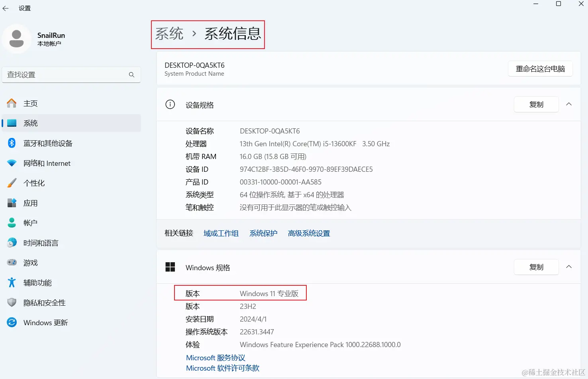Click the Bluetooth icon in sidebar
The image size is (588, 379).
[12, 143]
